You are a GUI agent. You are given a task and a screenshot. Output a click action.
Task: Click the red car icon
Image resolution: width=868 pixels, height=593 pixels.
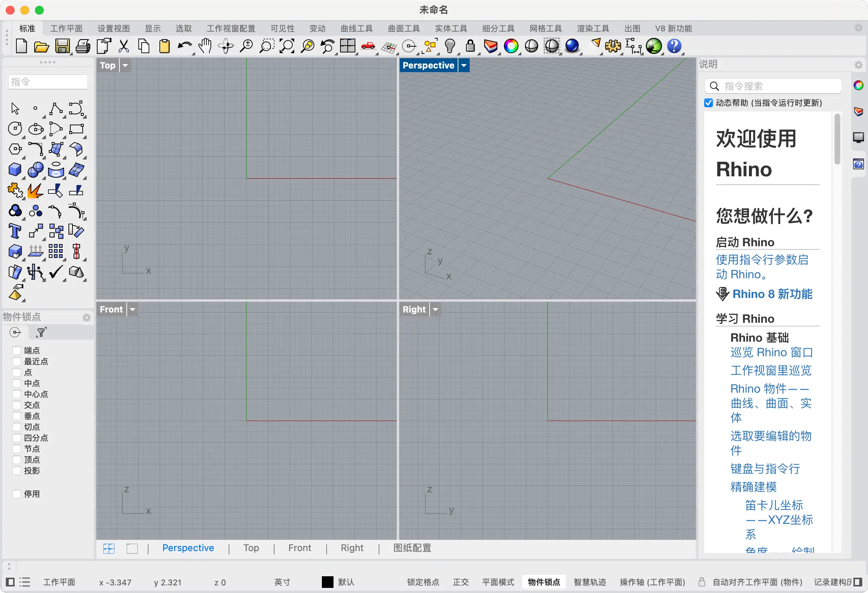point(368,46)
